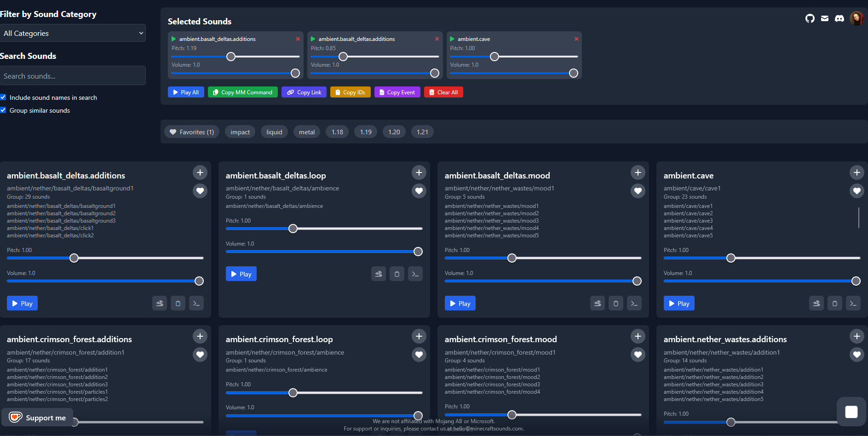Click the Search sounds input field
868x436 pixels.
73,75
